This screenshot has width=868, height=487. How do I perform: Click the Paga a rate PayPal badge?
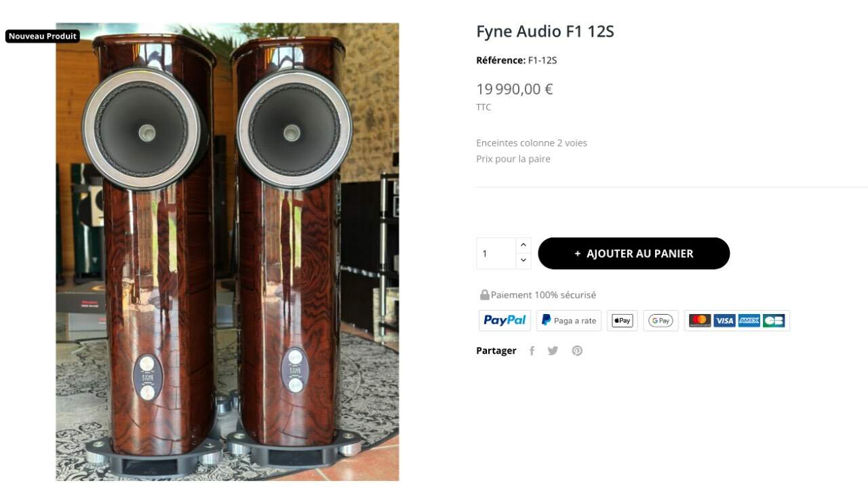click(568, 321)
